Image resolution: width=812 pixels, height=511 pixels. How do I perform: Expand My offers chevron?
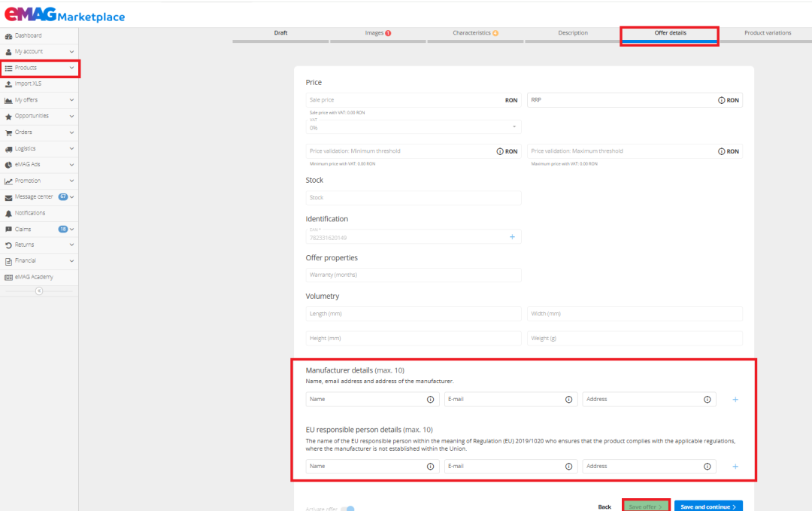[x=71, y=100]
